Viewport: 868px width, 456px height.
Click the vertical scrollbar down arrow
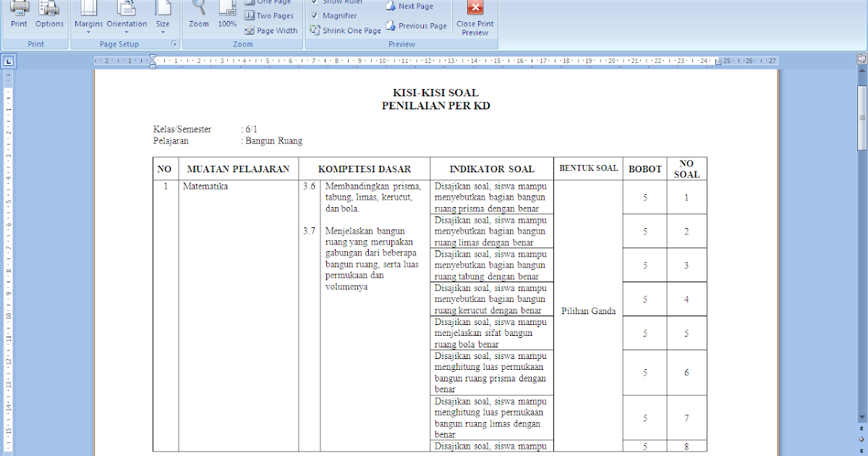(x=862, y=418)
